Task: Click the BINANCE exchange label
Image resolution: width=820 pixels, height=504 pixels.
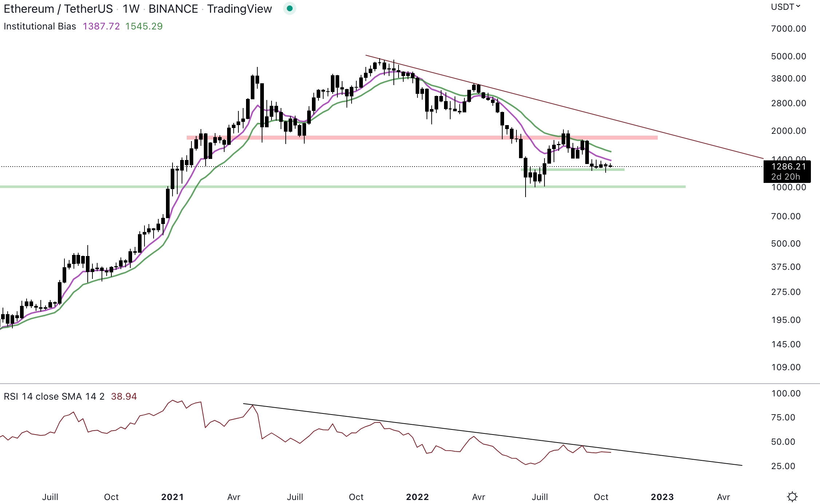Action: [173, 9]
